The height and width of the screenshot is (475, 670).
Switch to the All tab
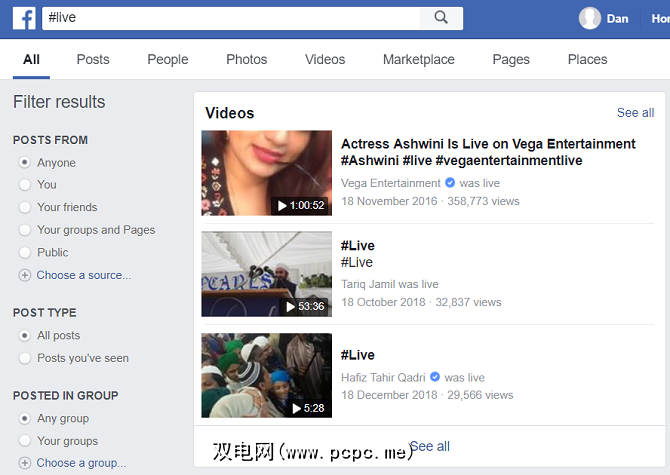(31, 59)
